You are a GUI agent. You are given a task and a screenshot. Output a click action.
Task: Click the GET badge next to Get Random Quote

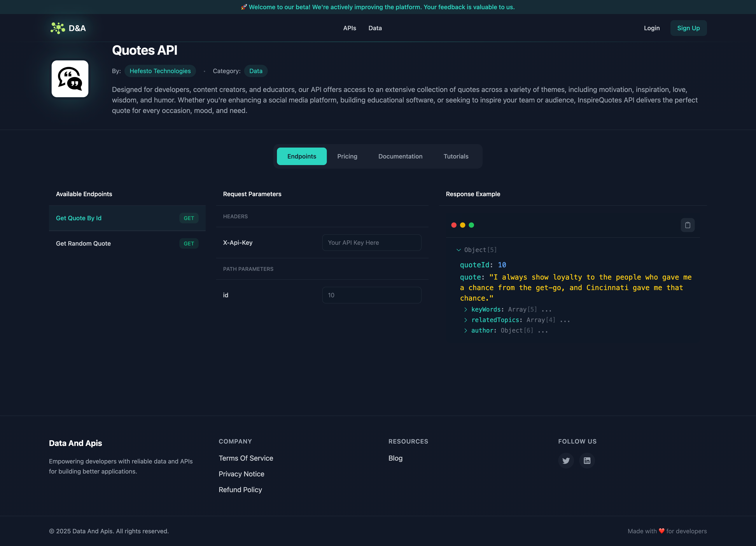click(189, 243)
